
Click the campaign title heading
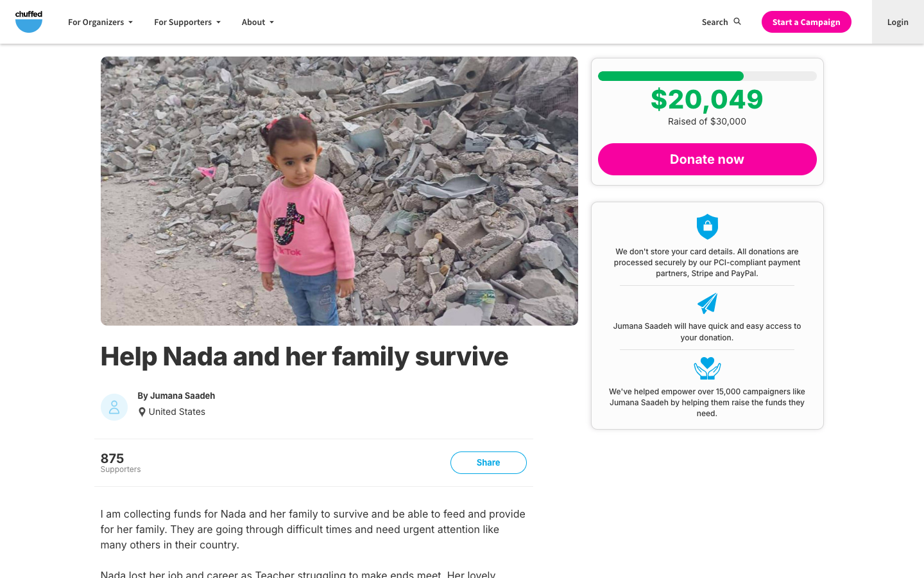304,356
